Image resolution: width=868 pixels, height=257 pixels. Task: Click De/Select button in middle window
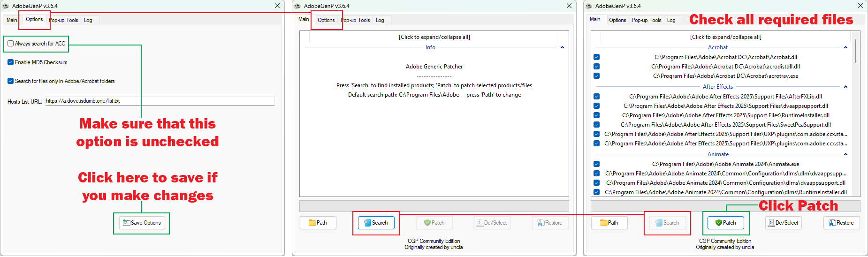pyautogui.click(x=492, y=223)
